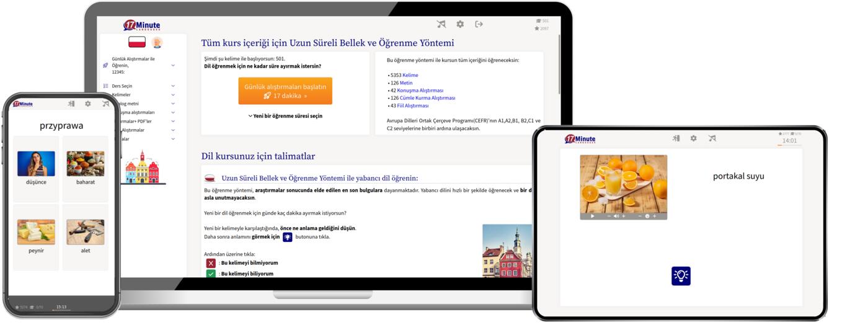
Task: Open the settings gear on phone
Action: [88, 104]
